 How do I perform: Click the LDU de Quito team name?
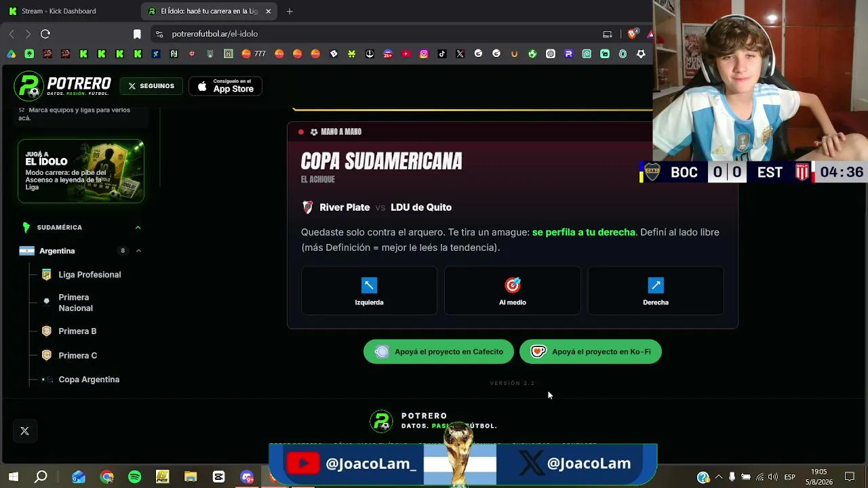pos(421,207)
